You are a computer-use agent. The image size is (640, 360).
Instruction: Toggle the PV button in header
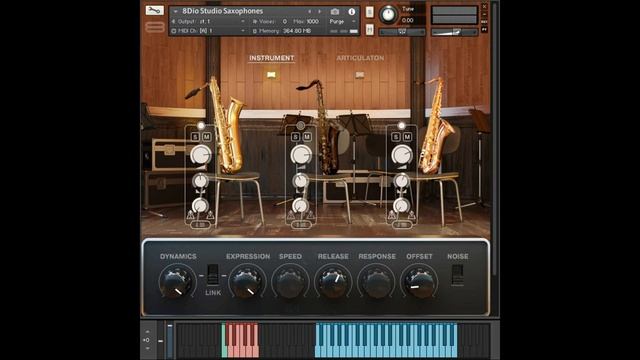[484, 30]
